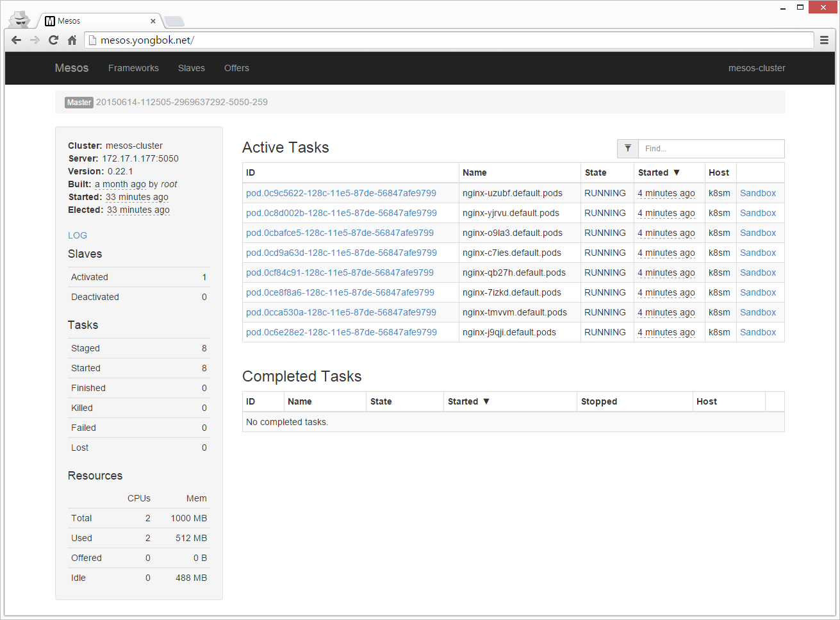Open a new browser tab
The width and height of the screenshot is (840, 620).
(x=174, y=21)
